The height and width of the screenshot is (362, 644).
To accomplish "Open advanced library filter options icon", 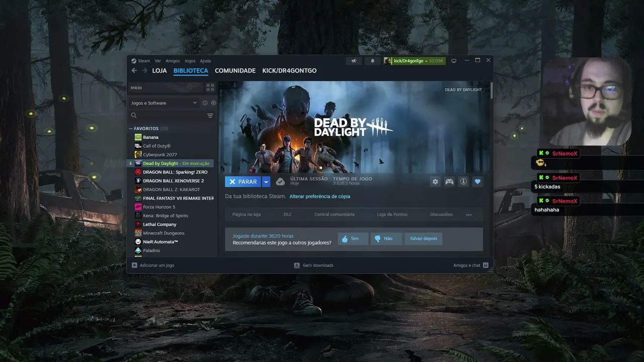I will coord(210,116).
